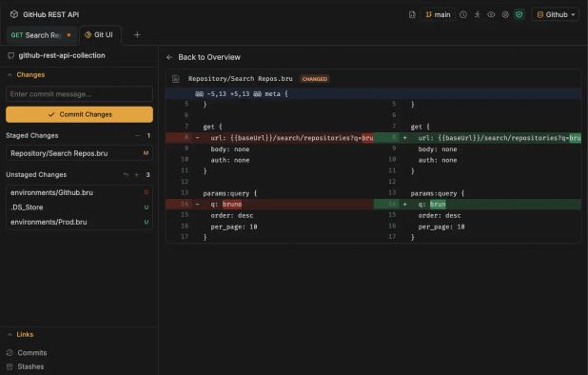Image resolution: width=588 pixels, height=375 pixels.
Task: Go Back to Overview
Action: 204,57
